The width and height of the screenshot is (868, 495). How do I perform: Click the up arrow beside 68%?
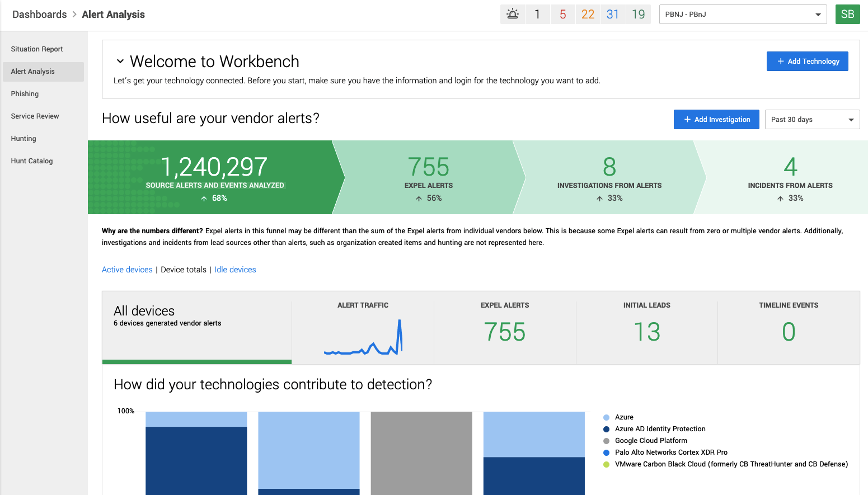point(204,199)
